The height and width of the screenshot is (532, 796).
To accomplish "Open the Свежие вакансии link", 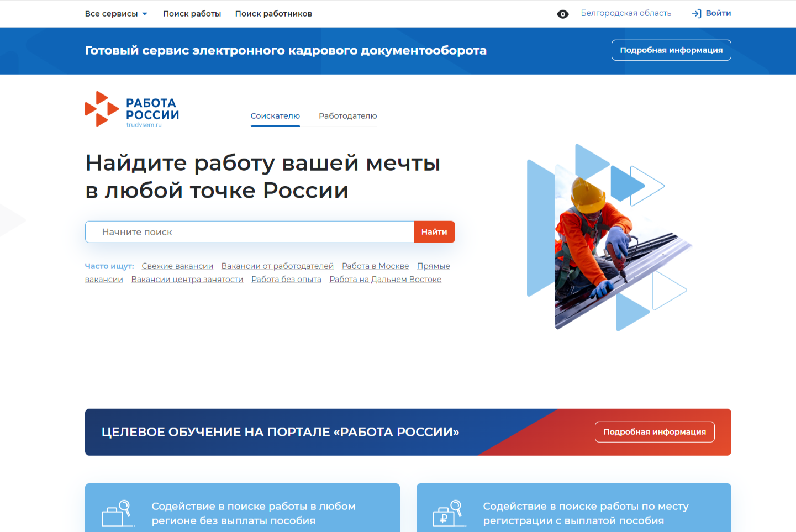I will [177, 266].
